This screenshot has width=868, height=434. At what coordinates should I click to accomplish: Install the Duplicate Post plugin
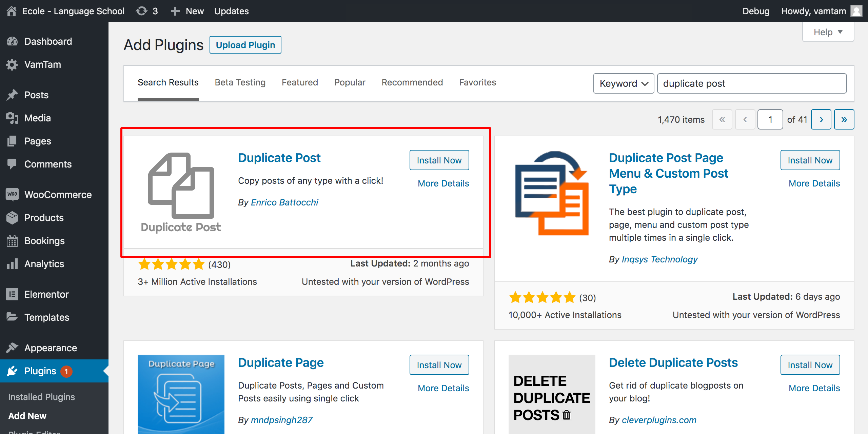click(x=439, y=160)
